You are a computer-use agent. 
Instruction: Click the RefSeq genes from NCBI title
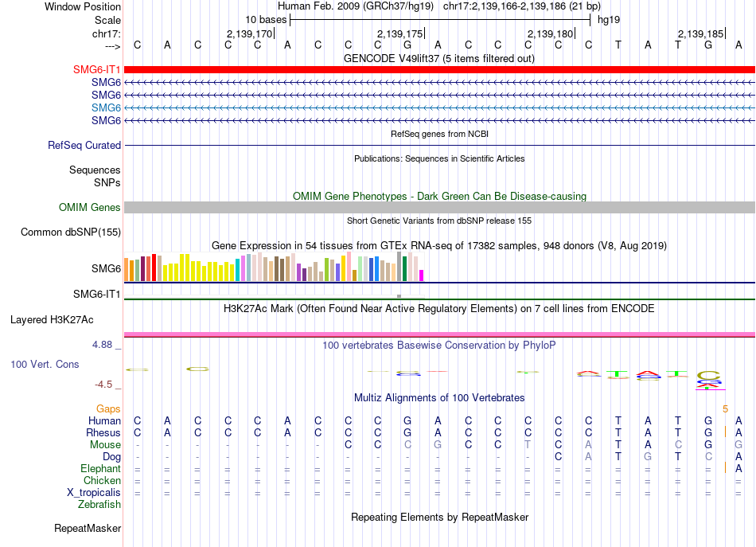pyautogui.click(x=439, y=134)
